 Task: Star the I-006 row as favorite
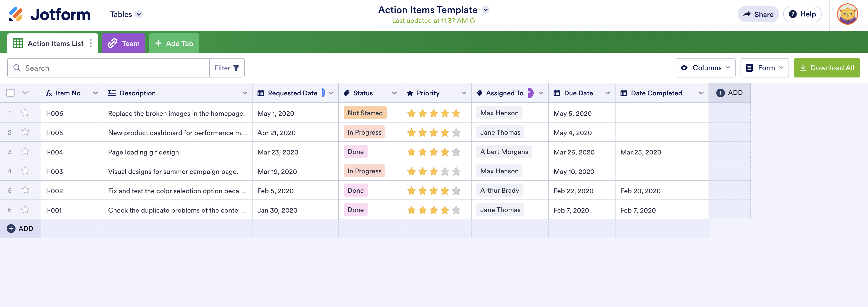pyautogui.click(x=25, y=113)
